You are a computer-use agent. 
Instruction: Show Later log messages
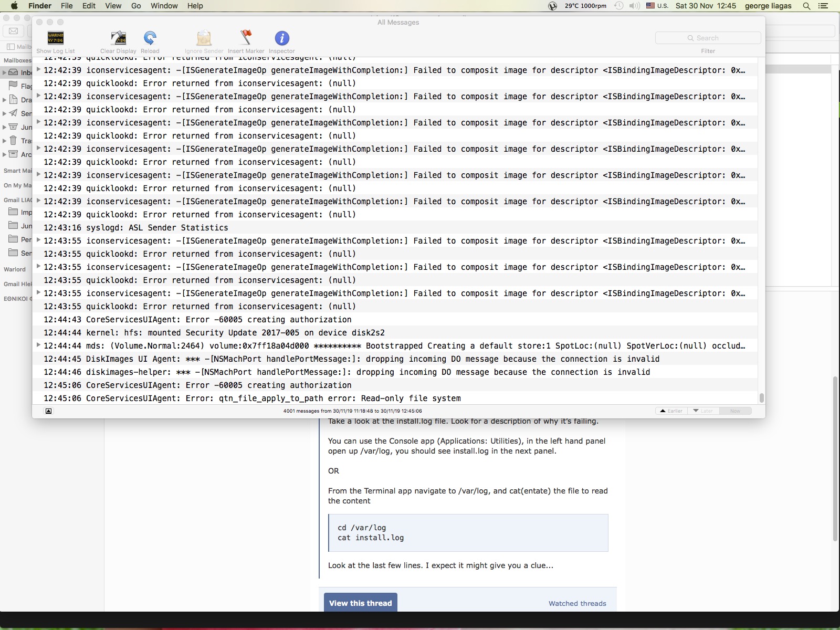tap(703, 411)
